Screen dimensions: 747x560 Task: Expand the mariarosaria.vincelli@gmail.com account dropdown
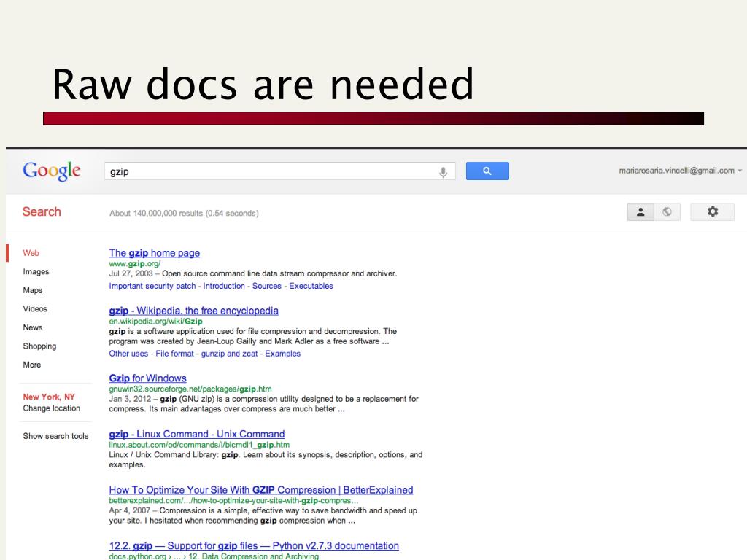click(681, 171)
